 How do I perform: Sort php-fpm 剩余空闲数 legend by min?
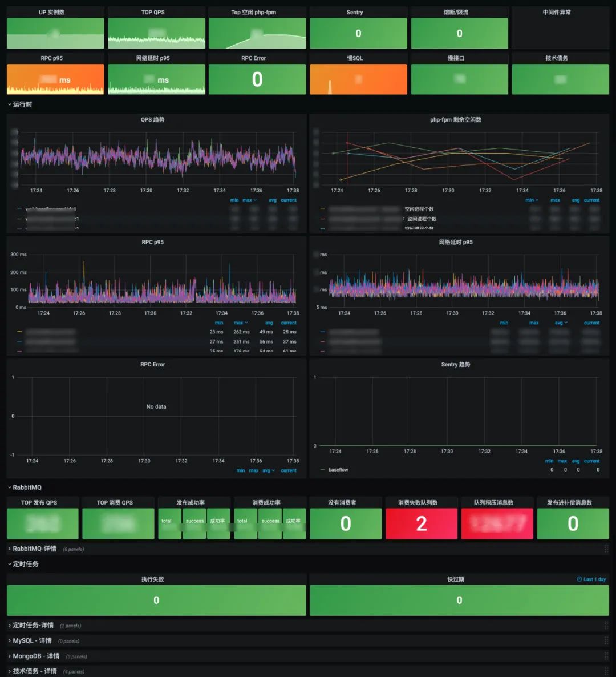[x=532, y=200]
